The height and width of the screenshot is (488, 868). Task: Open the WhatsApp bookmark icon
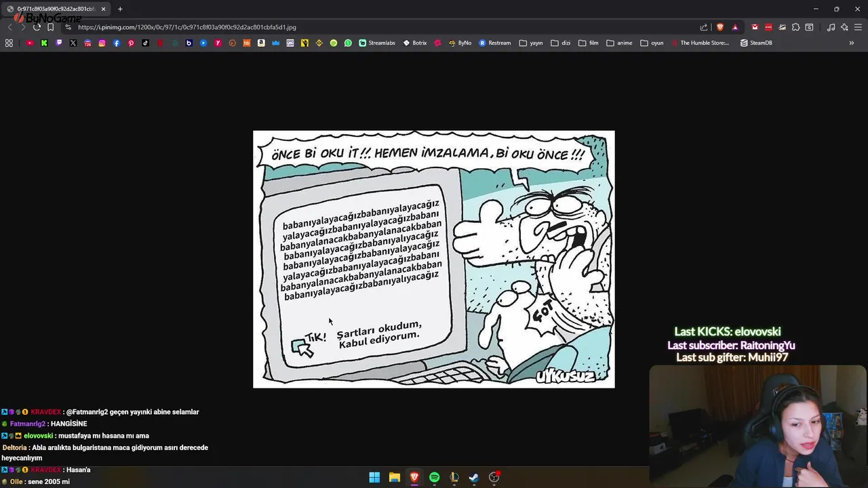348,43
